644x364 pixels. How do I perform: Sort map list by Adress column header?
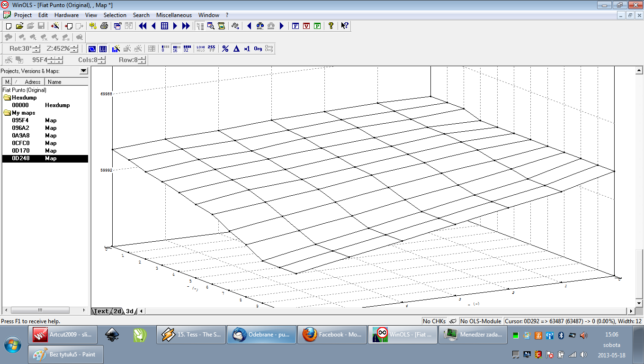[x=32, y=82]
